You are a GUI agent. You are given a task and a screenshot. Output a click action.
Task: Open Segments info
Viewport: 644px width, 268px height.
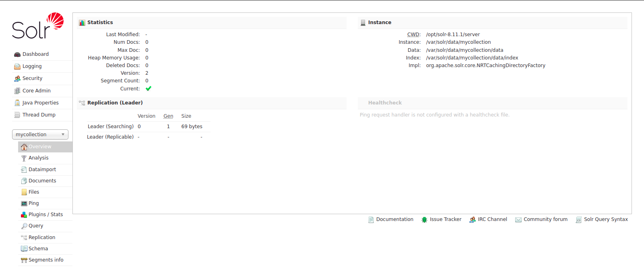click(46, 260)
